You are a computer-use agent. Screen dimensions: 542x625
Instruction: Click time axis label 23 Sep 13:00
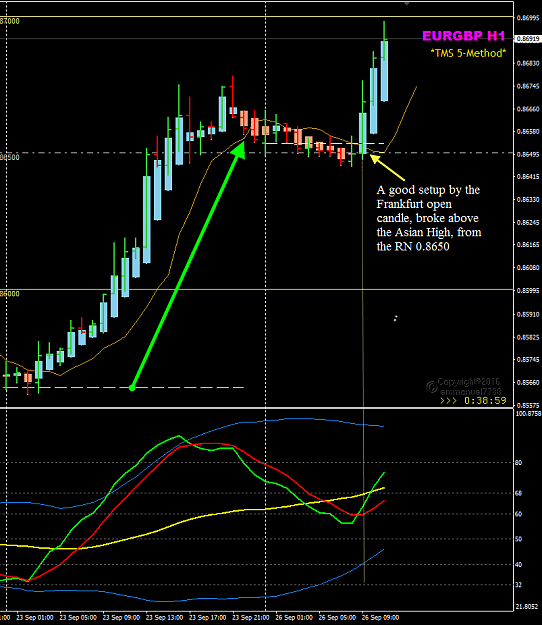click(x=165, y=617)
